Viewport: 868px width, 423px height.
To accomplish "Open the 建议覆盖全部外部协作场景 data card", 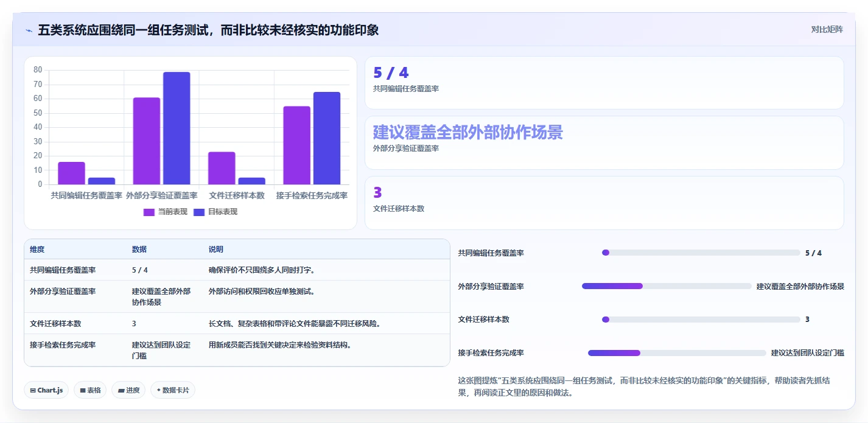I will [604, 142].
